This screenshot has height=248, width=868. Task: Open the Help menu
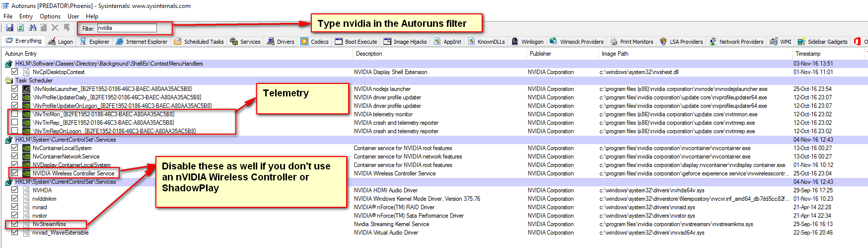point(92,16)
